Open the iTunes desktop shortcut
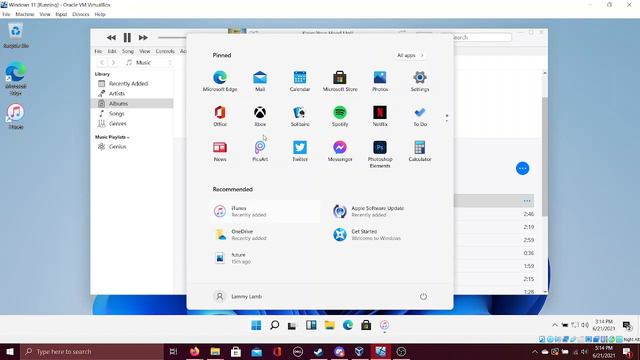Image resolution: width=640 pixels, height=360 pixels. 16,117
